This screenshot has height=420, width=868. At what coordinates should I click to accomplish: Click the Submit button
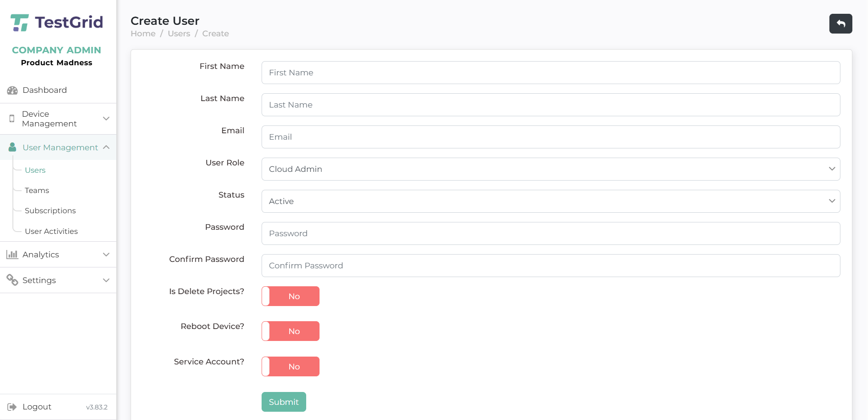284,402
